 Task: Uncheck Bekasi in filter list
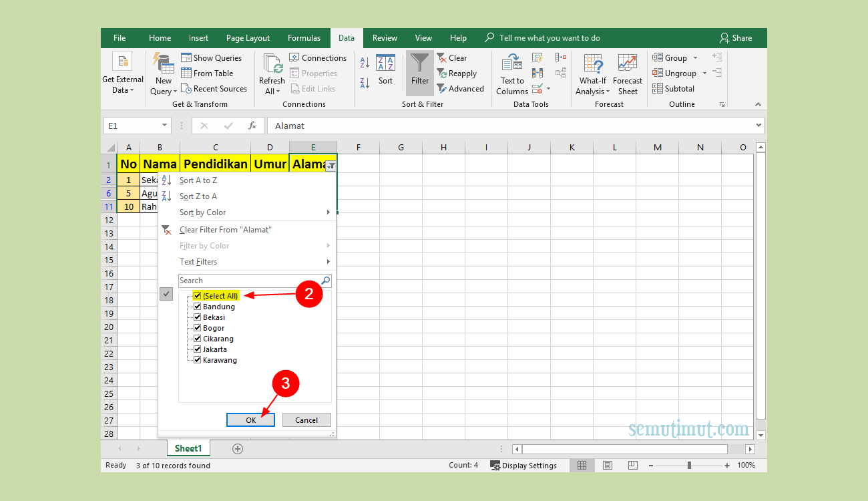point(197,317)
